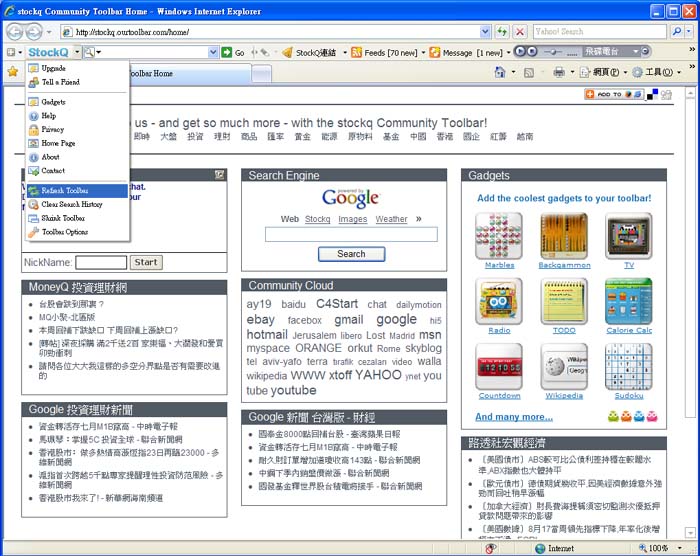The image size is (700, 556).
Task: Click the radio player stop button
Action: click(x=532, y=51)
